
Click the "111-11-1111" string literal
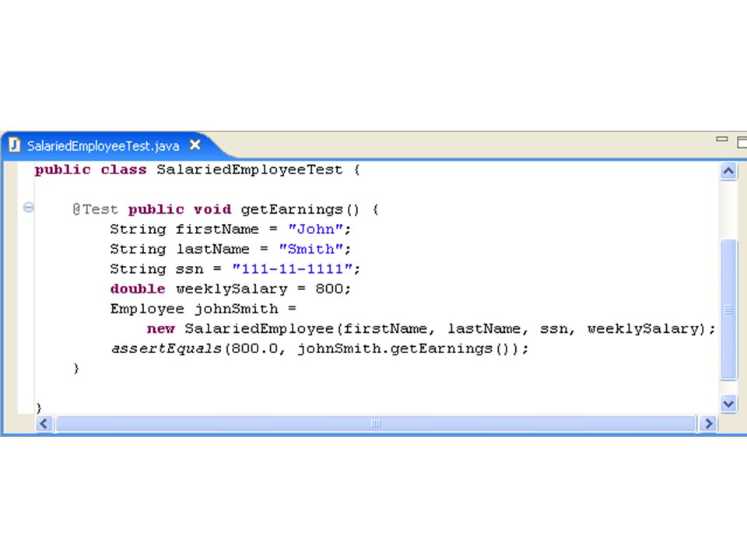tap(292, 269)
